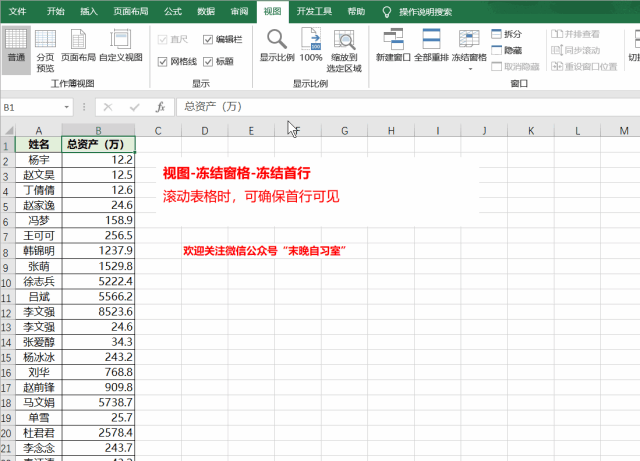This screenshot has width=640, height=461.
Task: Select column B header
Action: [x=98, y=131]
